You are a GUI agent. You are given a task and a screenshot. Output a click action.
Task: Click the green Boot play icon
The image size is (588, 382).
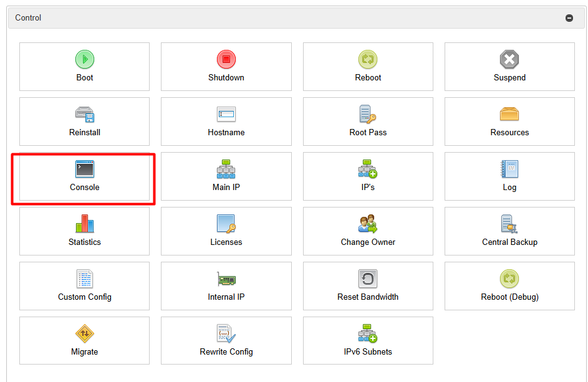(x=85, y=59)
